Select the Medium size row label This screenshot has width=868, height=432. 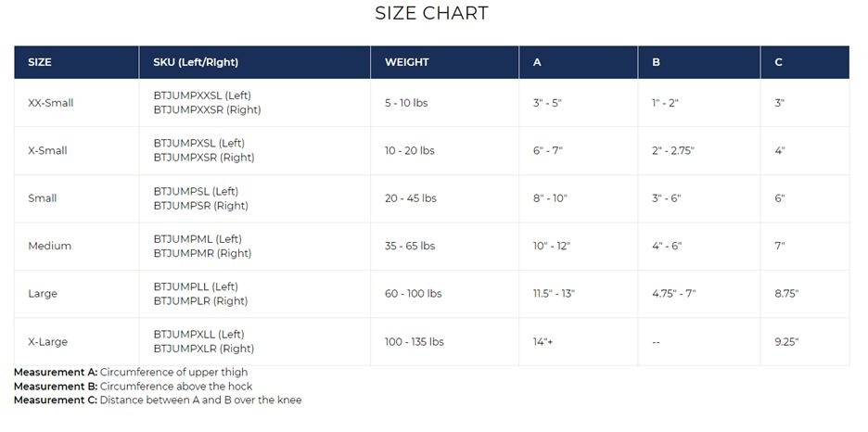[50, 246]
